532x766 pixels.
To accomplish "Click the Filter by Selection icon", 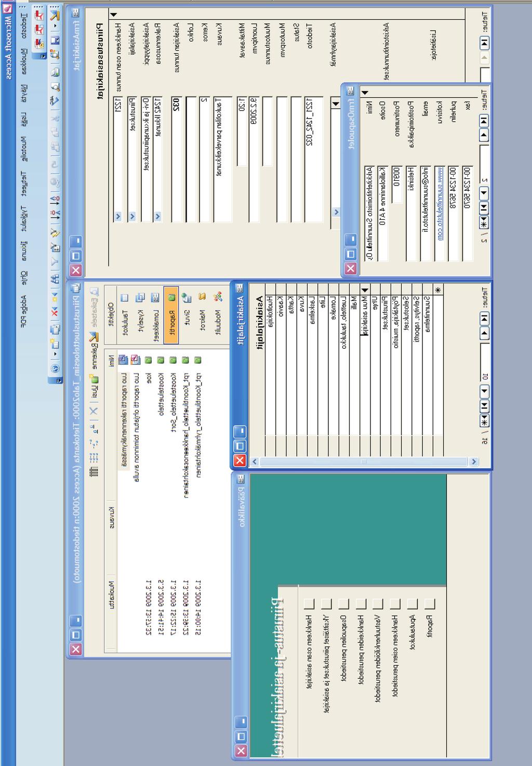I will (x=55, y=232).
